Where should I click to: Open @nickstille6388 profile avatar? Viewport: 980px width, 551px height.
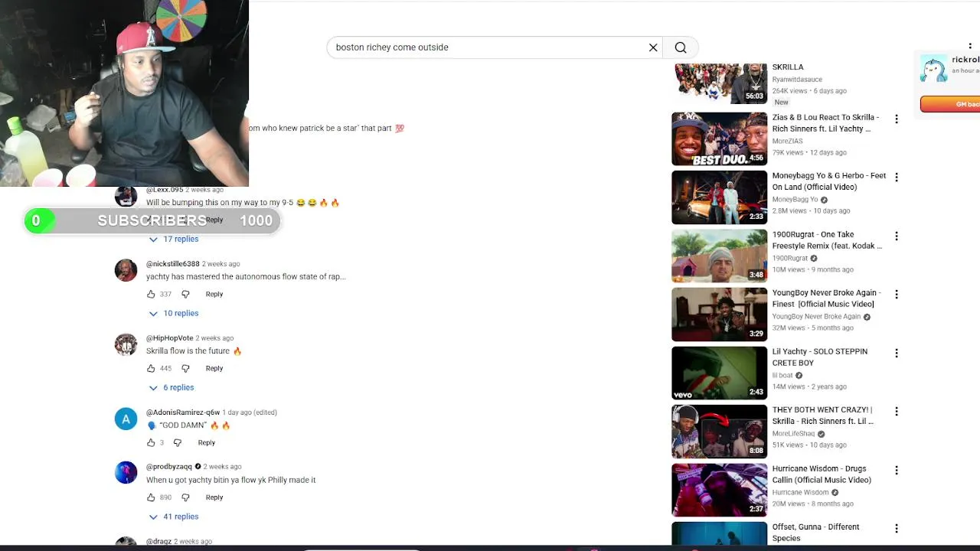[x=126, y=270]
